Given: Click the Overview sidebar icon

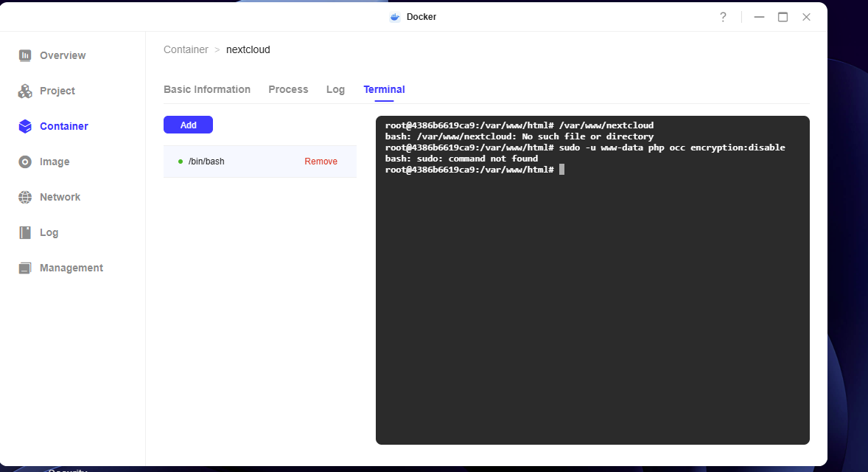Looking at the screenshot, I should tap(25, 55).
